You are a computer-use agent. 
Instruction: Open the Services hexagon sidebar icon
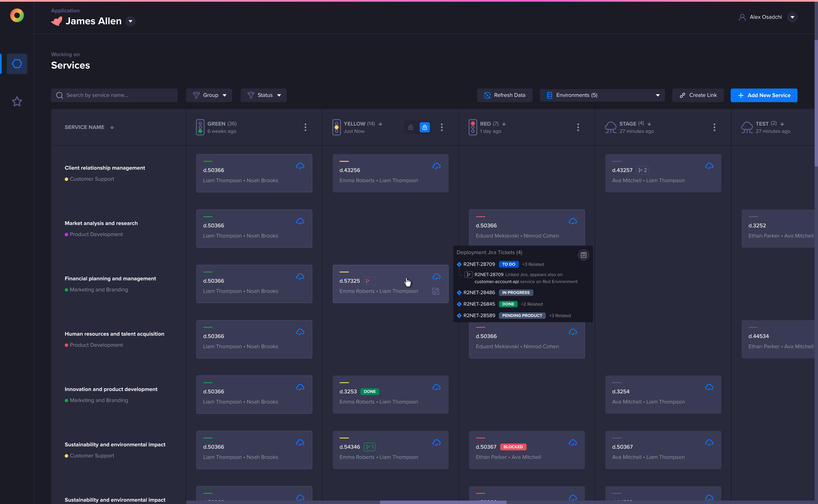[x=17, y=64]
